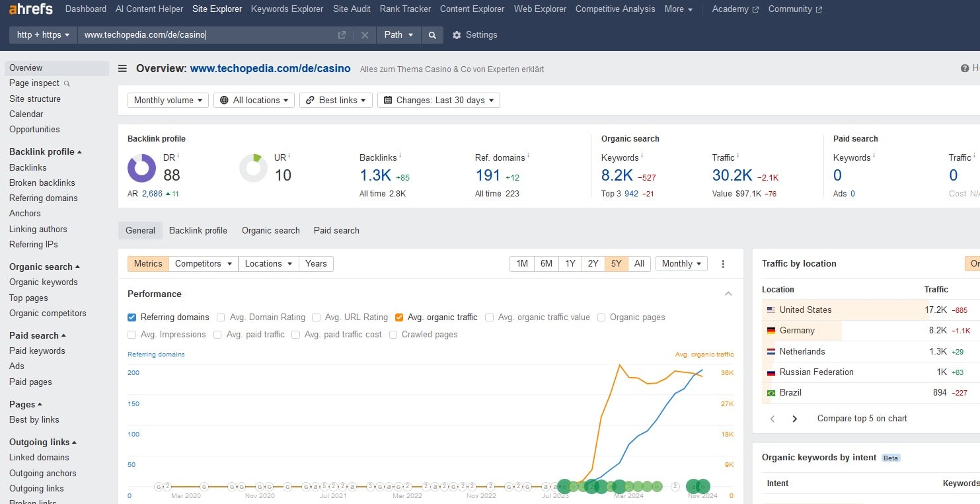Click Community external link
Viewport: 980px width, 504px height.
coord(795,9)
